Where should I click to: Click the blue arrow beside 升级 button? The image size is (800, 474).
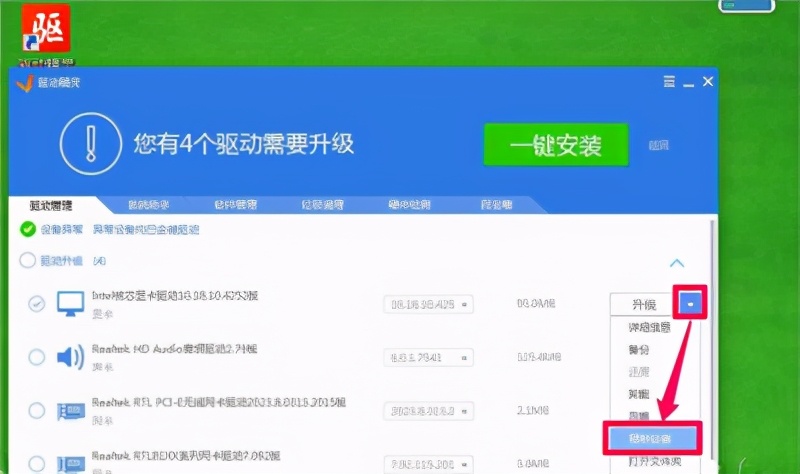tap(690, 304)
